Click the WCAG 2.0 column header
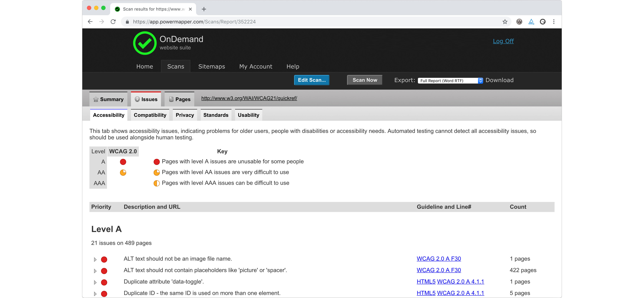This screenshot has width=644, height=298. pyautogui.click(x=123, y=152)
